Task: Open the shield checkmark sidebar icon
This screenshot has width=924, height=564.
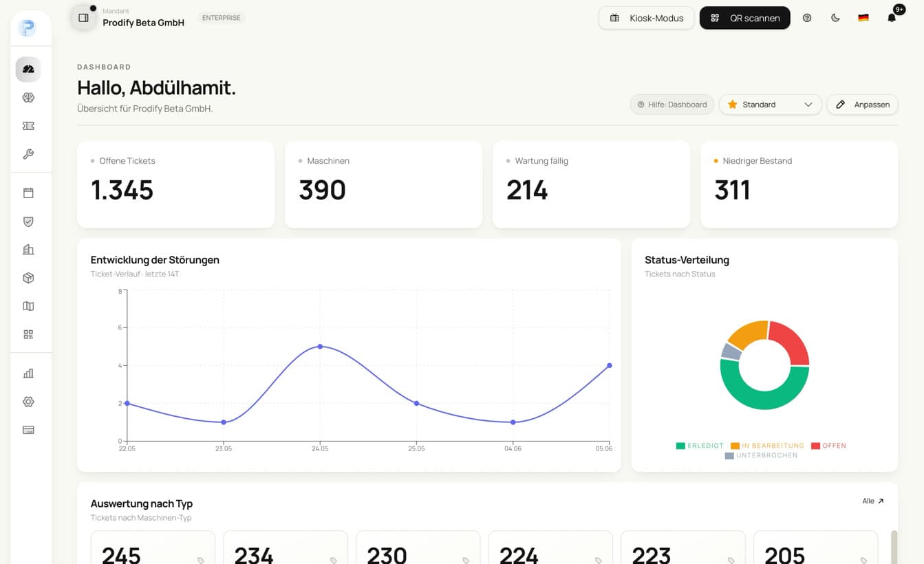Action: point(28,221)
